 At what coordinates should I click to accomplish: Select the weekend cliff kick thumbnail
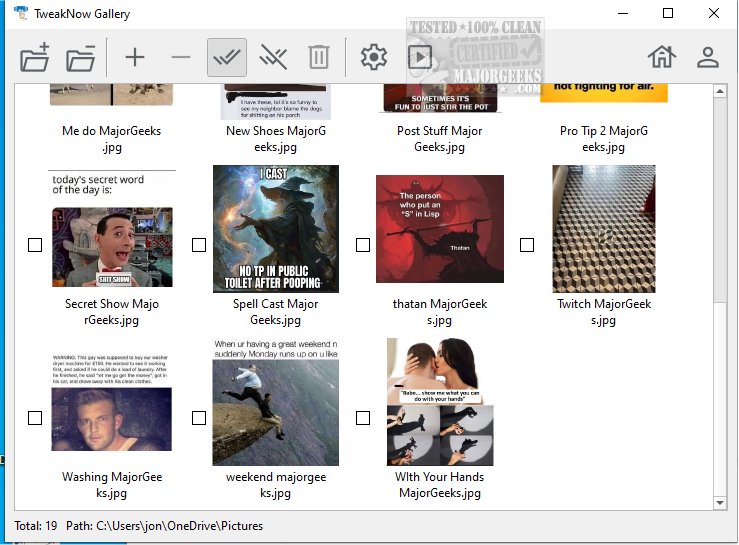coord(276,402)
